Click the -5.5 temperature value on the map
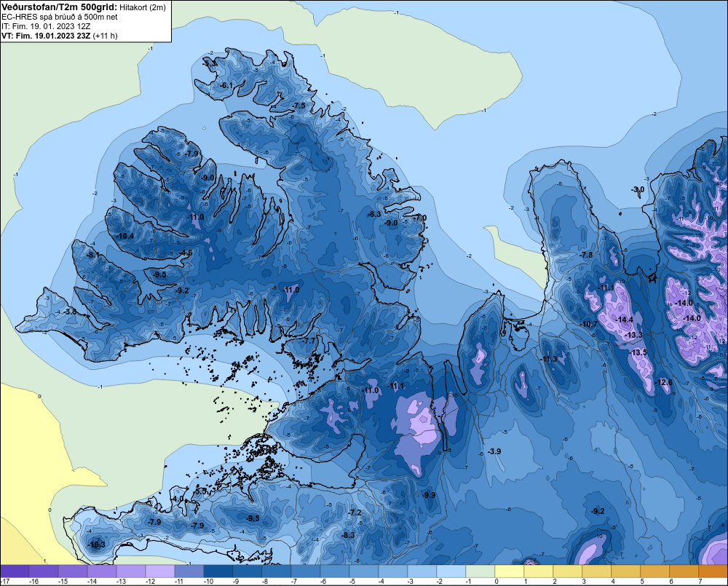 [201, 491]
